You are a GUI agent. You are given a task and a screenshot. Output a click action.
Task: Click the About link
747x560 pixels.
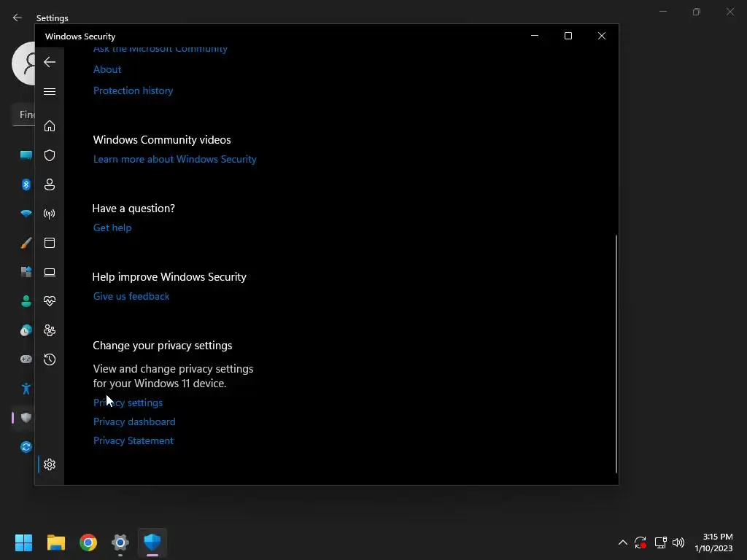coord(107,69)
